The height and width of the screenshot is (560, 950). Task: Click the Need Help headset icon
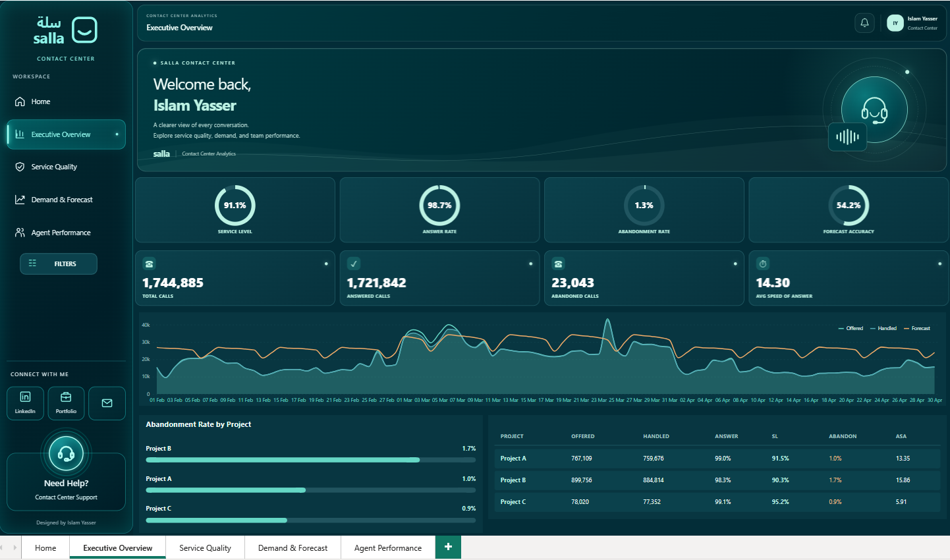(x=66, y=453)
